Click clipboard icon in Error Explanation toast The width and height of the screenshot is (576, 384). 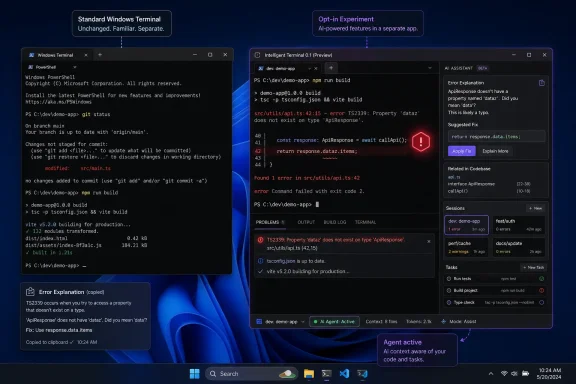tap(30, 292)
